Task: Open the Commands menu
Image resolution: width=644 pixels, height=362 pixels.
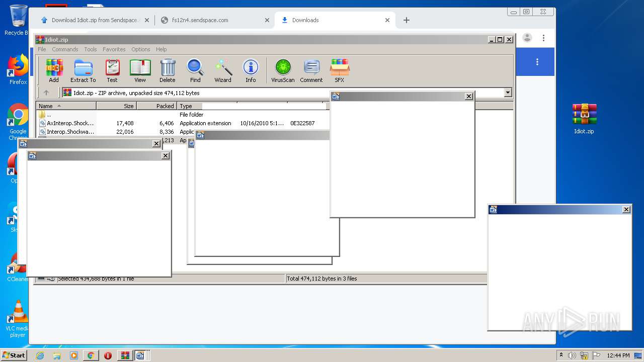Action: pyautogui.click(x=65, y=49)
